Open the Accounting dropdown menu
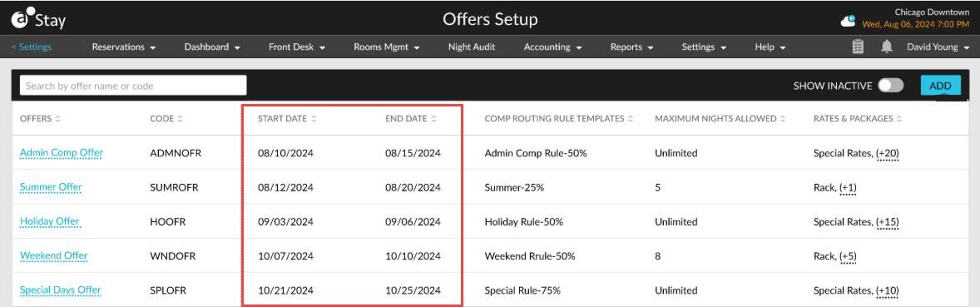The image size is (980, 307). coord(553,47)
